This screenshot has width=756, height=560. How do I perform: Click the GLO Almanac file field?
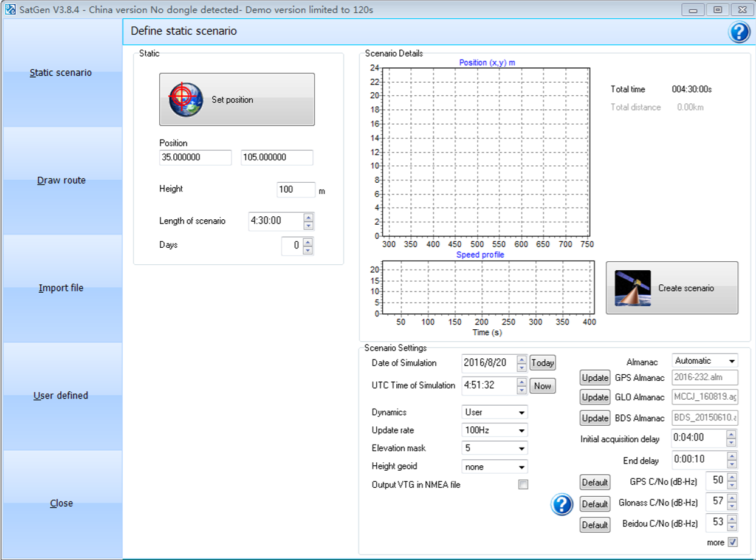coord(705,397)
